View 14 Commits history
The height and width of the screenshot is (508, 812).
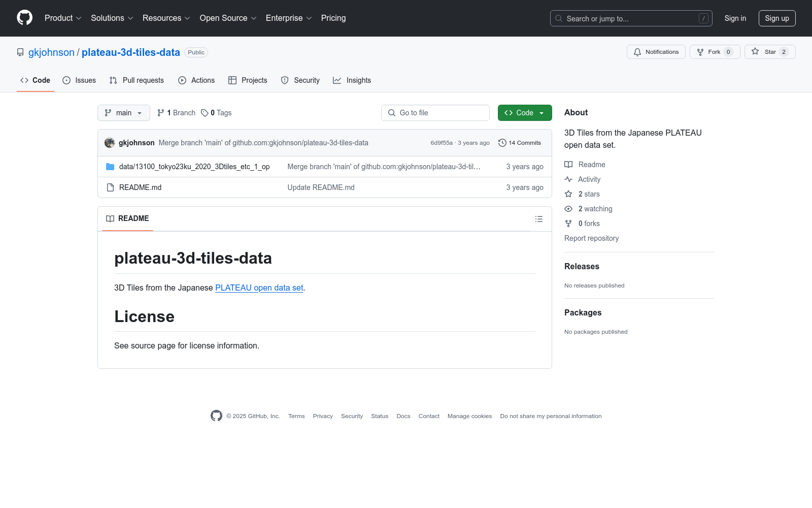tap(520, 143)
